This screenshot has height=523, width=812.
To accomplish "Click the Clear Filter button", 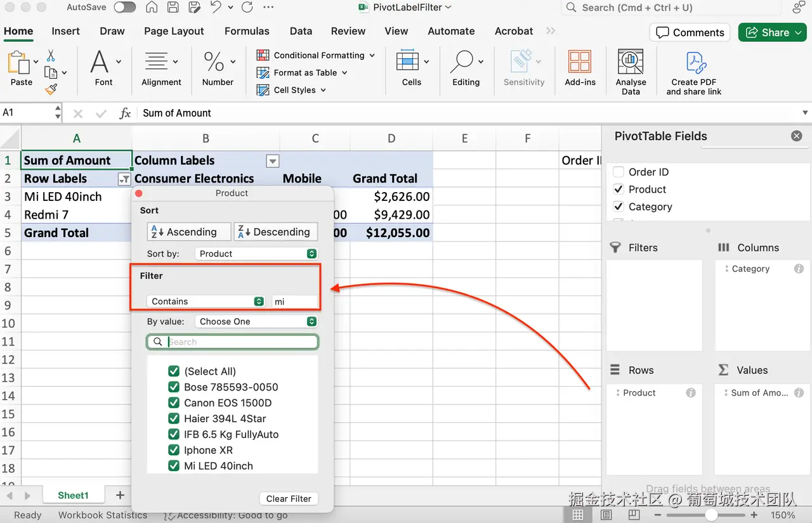I will [x=289, y=498].
